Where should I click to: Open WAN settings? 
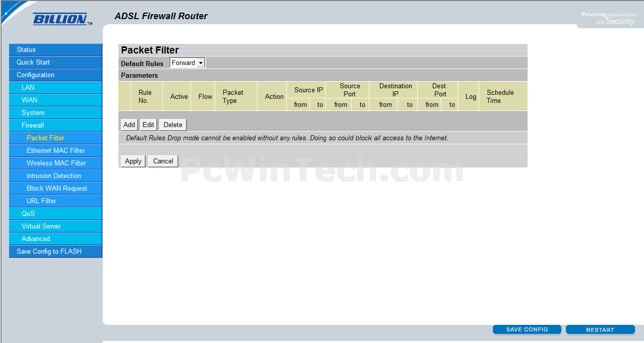[55, 100]
